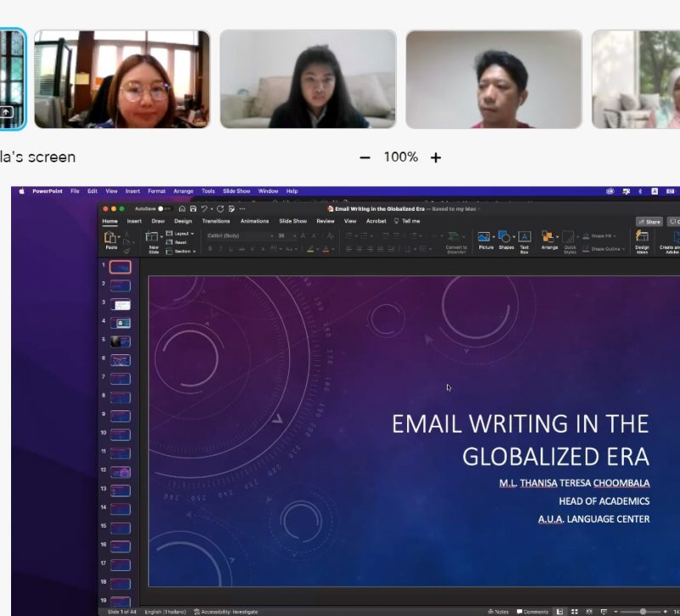Select slide 12 thumbnail in the slide panel
The image size is (680, 616).
(x=121, y=472)
